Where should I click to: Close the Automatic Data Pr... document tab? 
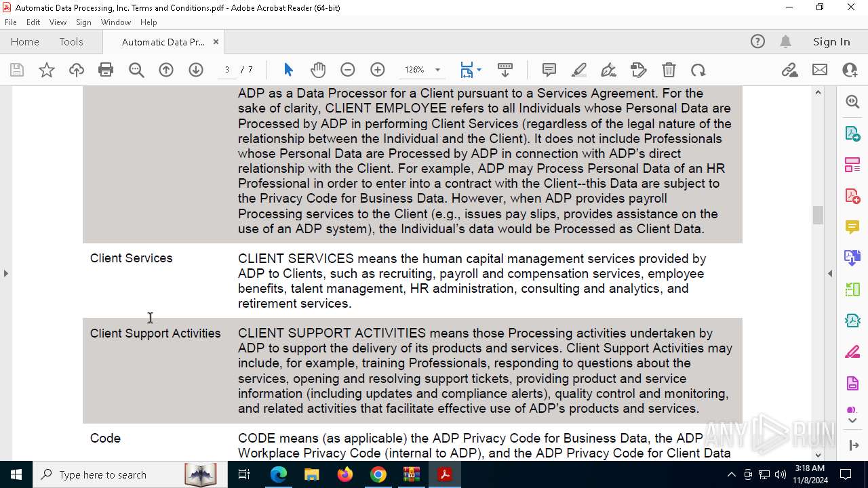click(x=216, y=41)
